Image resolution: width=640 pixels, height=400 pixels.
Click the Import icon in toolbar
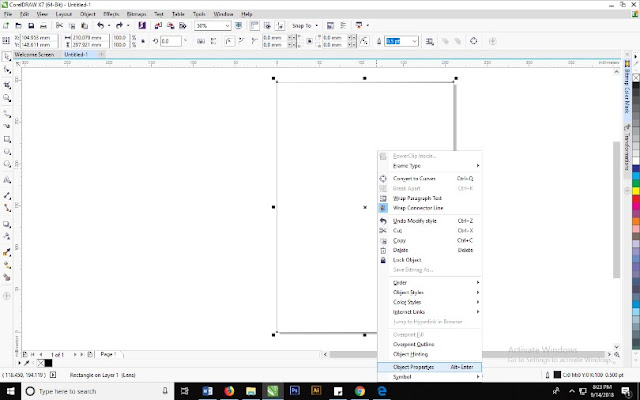pos(158,26)
